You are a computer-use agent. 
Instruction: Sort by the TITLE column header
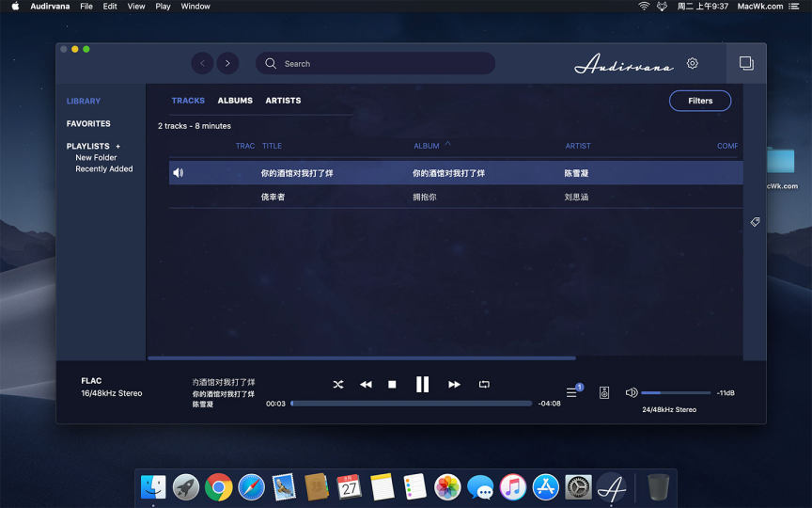click(x=272, y=146)
